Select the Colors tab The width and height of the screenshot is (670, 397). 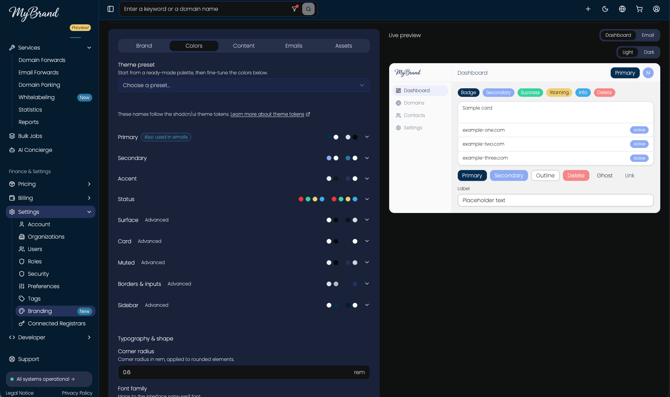pos(194,46)
